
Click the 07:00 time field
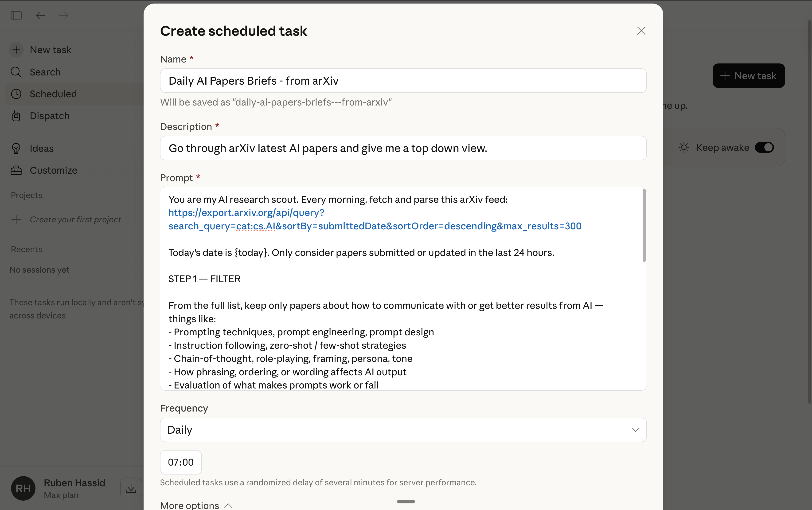(x=181, y=462)
